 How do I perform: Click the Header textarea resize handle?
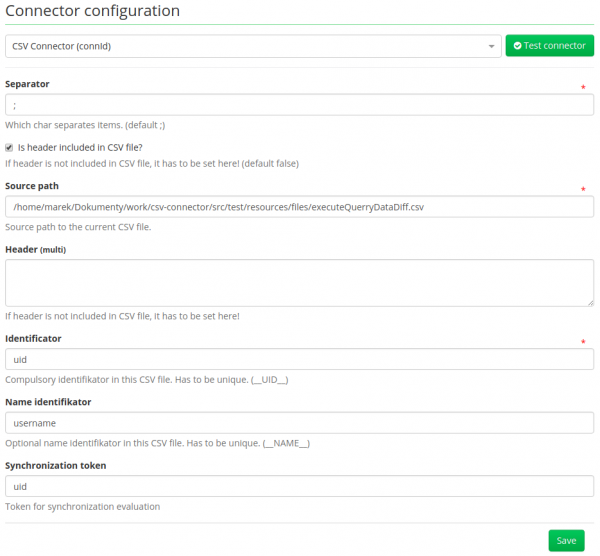pos(590,303)
